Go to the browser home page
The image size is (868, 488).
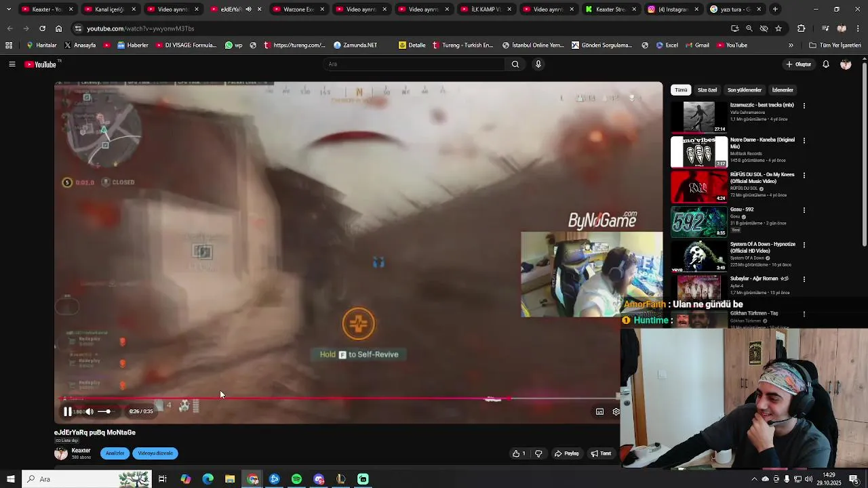tap(58, 28)
